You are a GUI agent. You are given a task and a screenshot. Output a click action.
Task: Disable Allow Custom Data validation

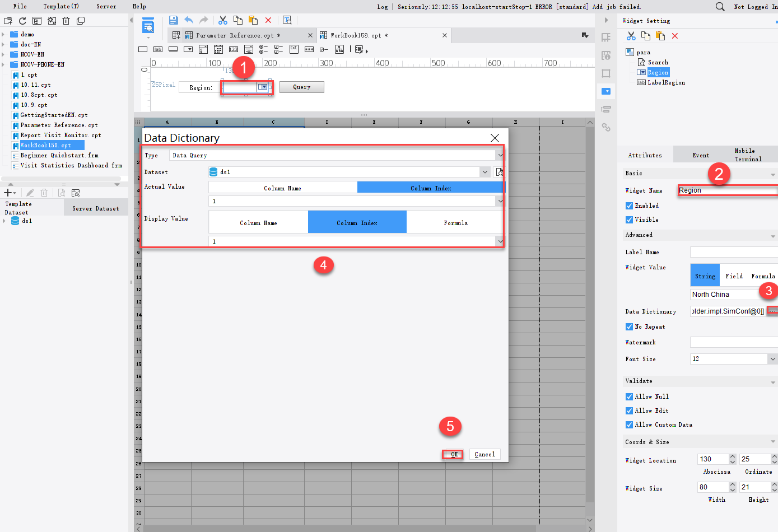[x=630, y=424]
